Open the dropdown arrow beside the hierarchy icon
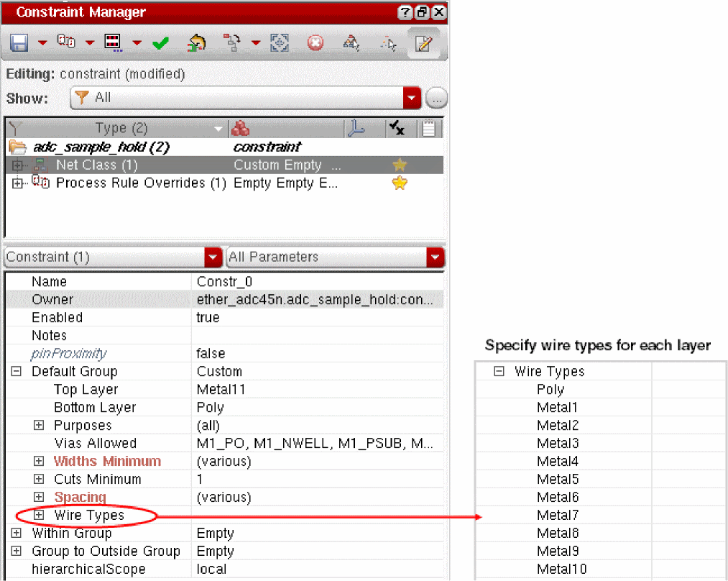The image size is (728, 581). tap(256, 42)
